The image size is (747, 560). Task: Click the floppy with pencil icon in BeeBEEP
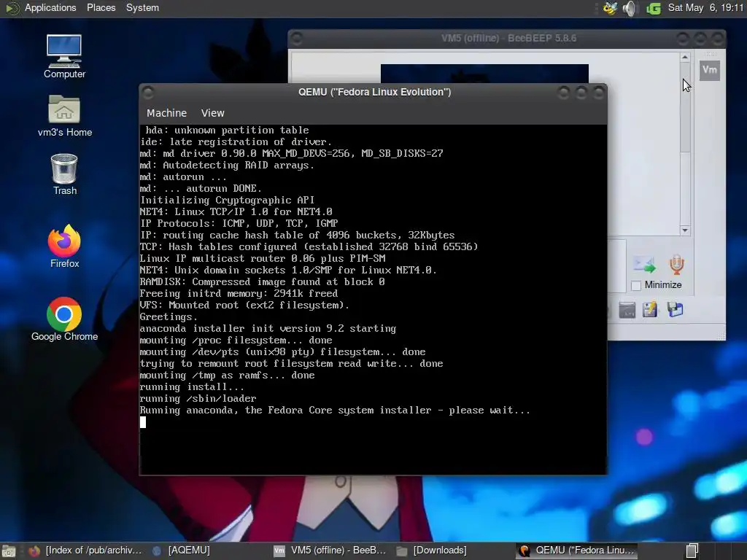coord(650,309)
